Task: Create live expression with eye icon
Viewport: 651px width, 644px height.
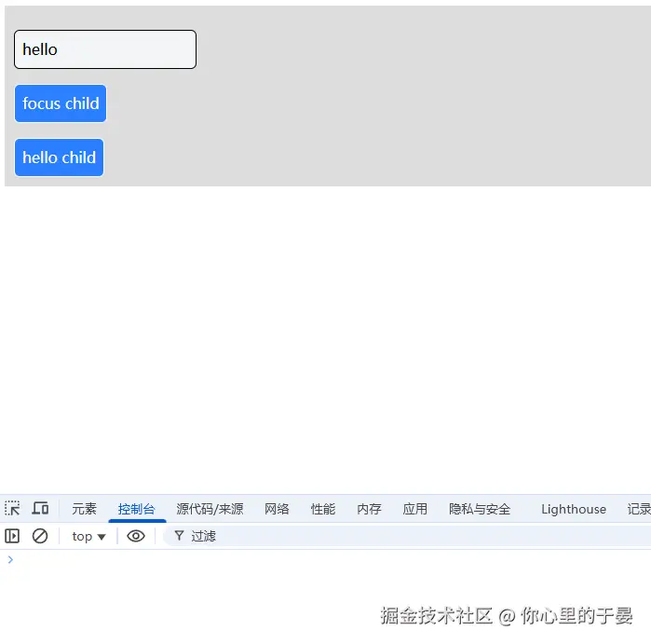Action: pos(136,536)
